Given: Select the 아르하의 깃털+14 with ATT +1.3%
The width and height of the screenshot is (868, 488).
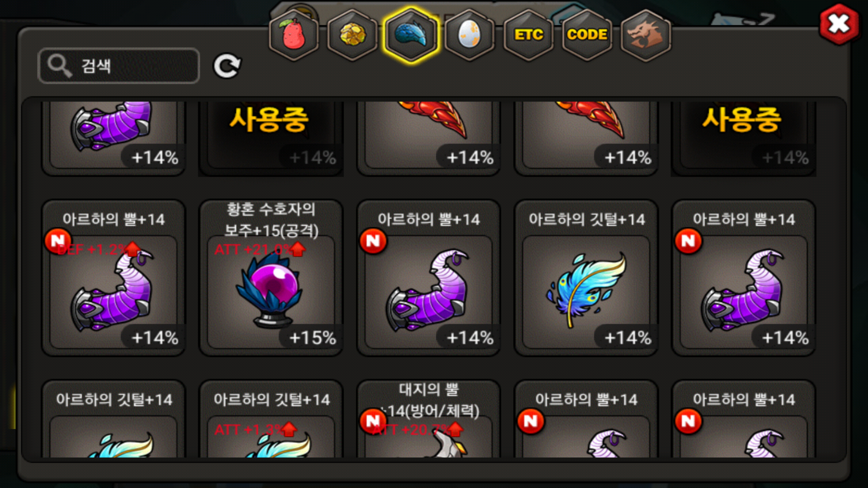Looking at the screenshot, I should [x=271, y=419].
